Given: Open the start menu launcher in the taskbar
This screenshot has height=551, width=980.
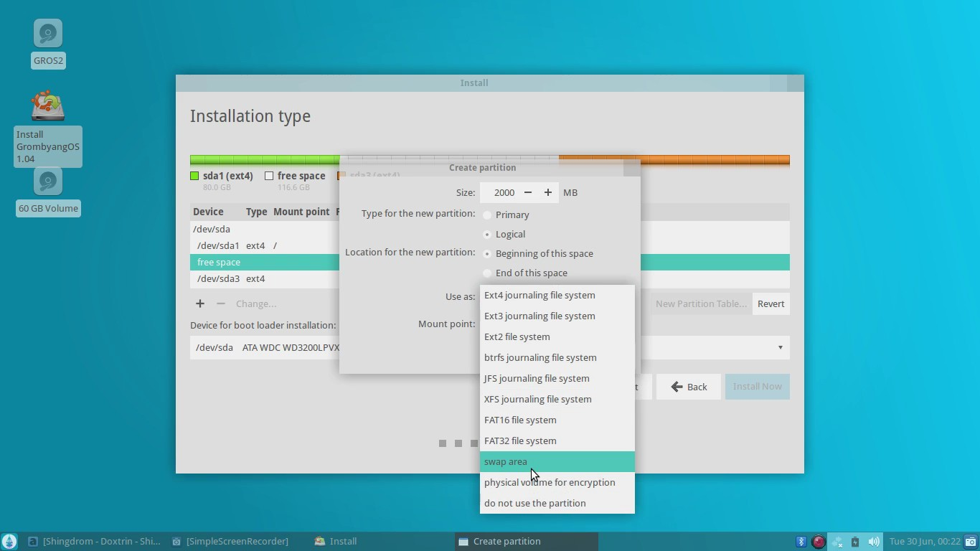Looking at the screenshot, I should pyautogui.click(x=9, y=542).
